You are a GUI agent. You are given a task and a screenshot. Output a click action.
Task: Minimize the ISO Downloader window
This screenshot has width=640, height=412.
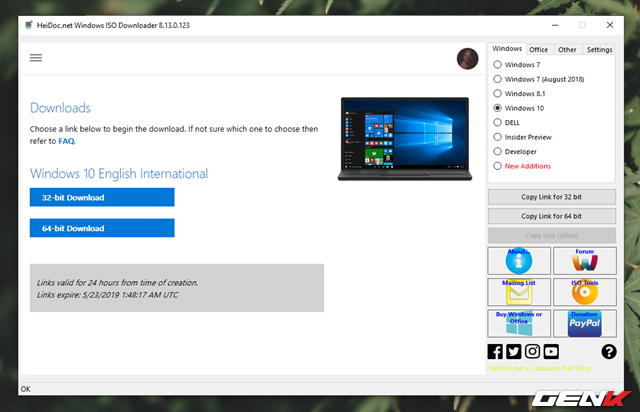coord(555,25)
